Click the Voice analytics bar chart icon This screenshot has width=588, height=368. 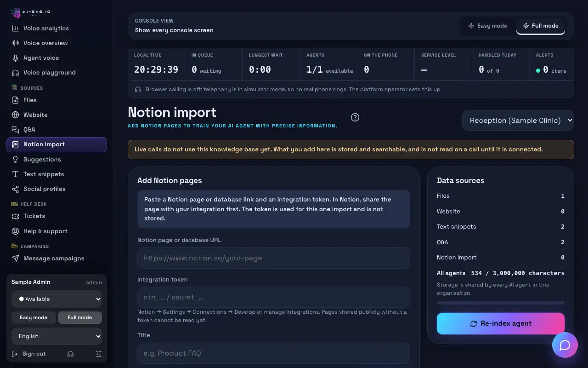click(x=15, y=29)
